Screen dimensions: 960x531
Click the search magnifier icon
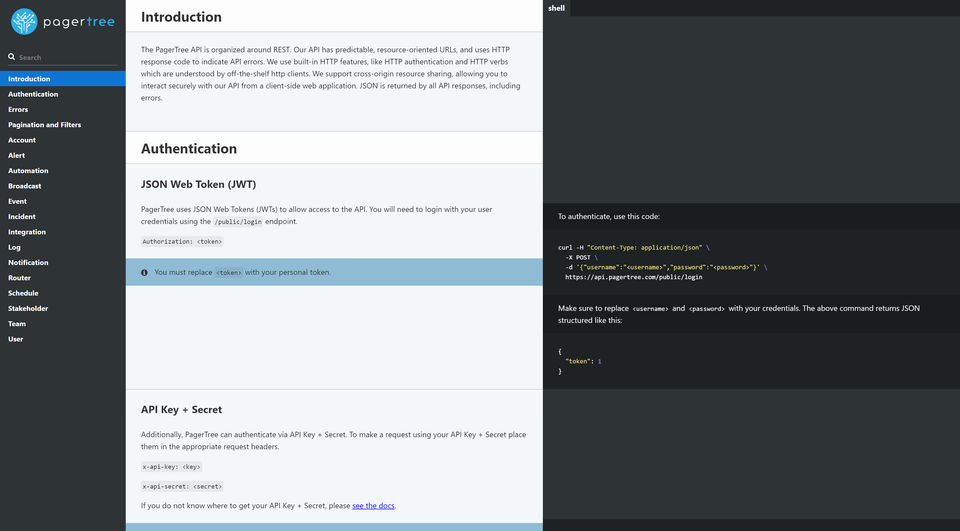[12, 57]
